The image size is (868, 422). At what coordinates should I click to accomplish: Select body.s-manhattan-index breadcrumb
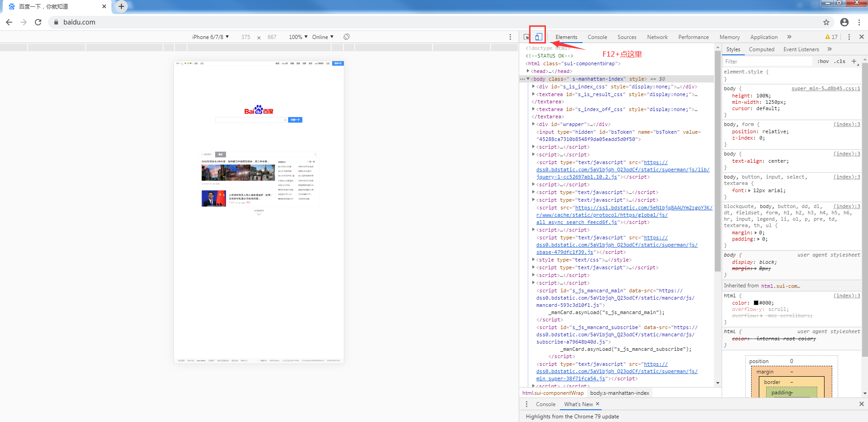tap(619, 393)
